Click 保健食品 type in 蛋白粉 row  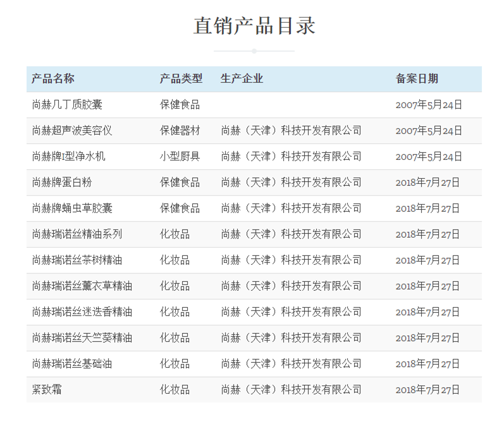pyautogui.click(x=180, y=183)
